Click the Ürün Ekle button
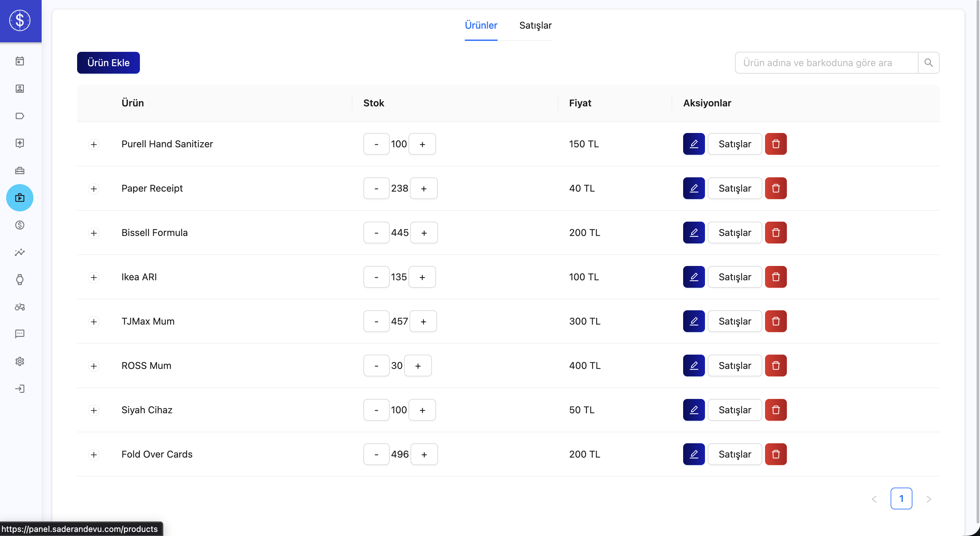Screen dimensions: 980x536 pyautogui.click(x=109, y=63)
